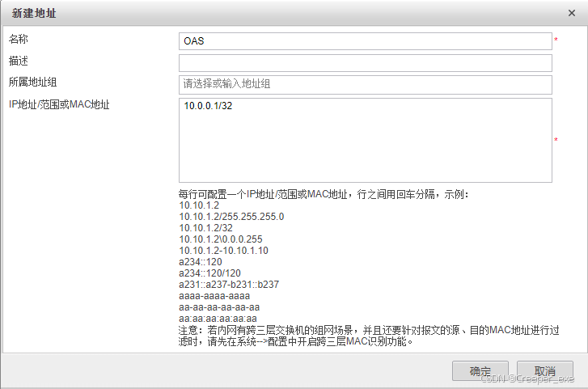Screen dimensions: 588x389
Task: Click example text a234::120/120
Action: point(209,273)
